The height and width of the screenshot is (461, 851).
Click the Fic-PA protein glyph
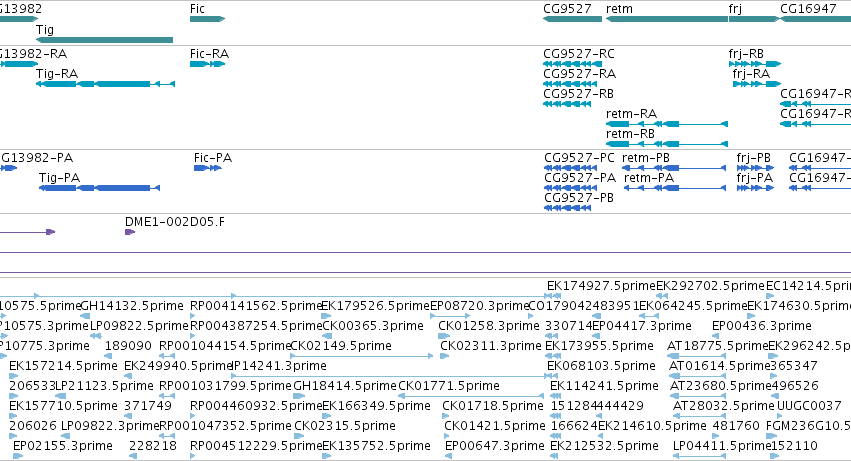pyautogui.click(x=208, y=168)
